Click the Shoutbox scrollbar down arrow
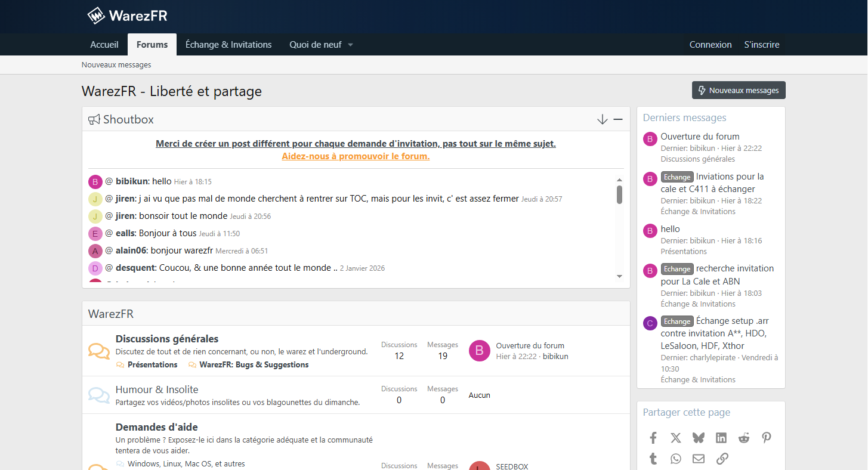Screen dimensions: 868x470 pos(619,276)
